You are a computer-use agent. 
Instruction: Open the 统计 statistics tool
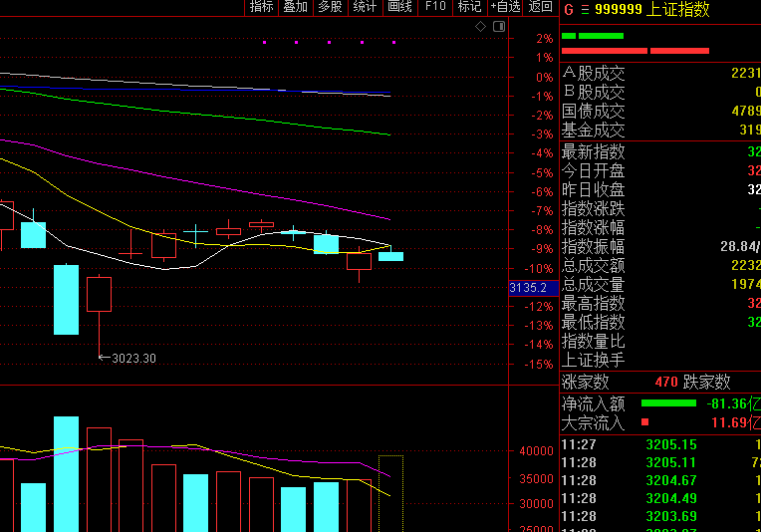pyautogui.click(x=365, y=7)
